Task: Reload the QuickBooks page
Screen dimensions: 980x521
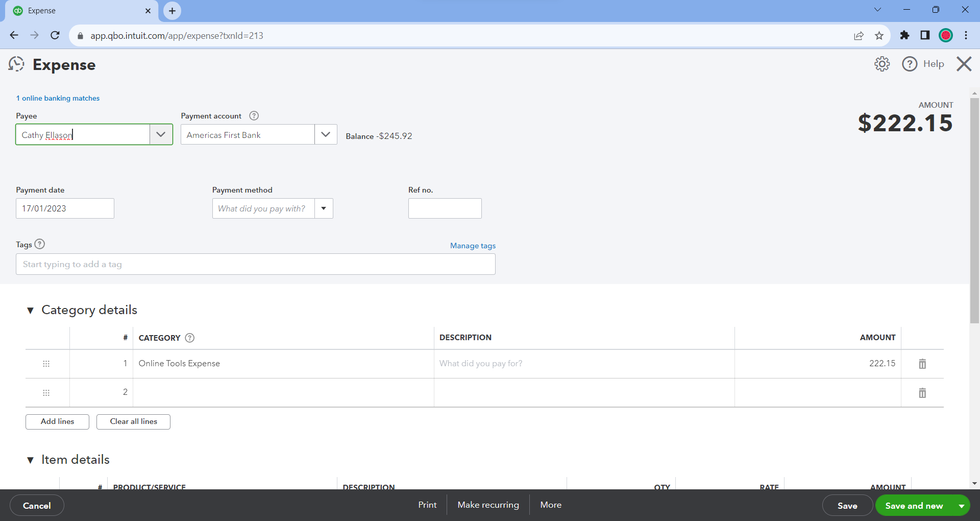Action: click(x=55, y=35)
